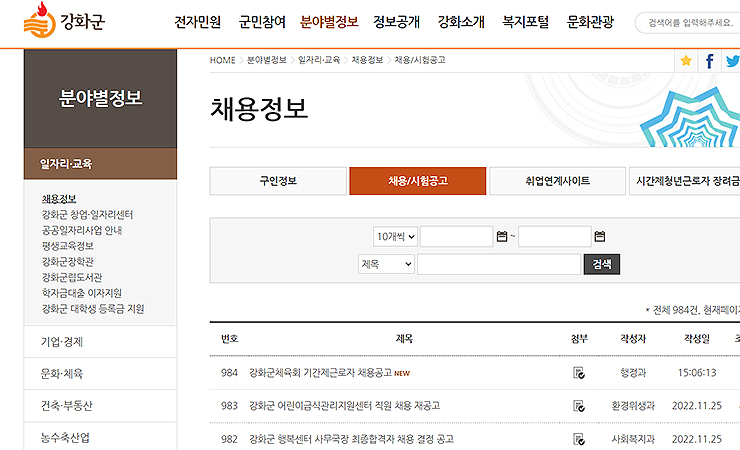Download attachment for post 983
Screen dimensions: 740x450
coord(579,406)
